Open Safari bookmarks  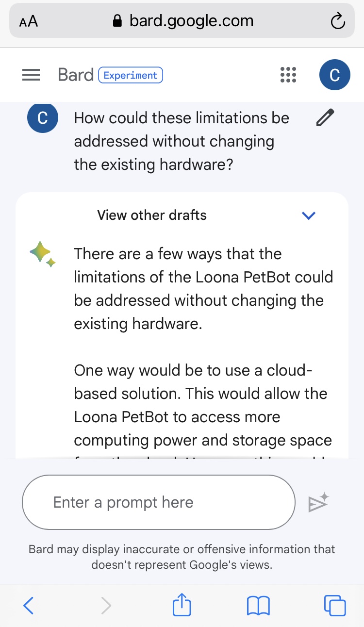[x=258, y=606]
